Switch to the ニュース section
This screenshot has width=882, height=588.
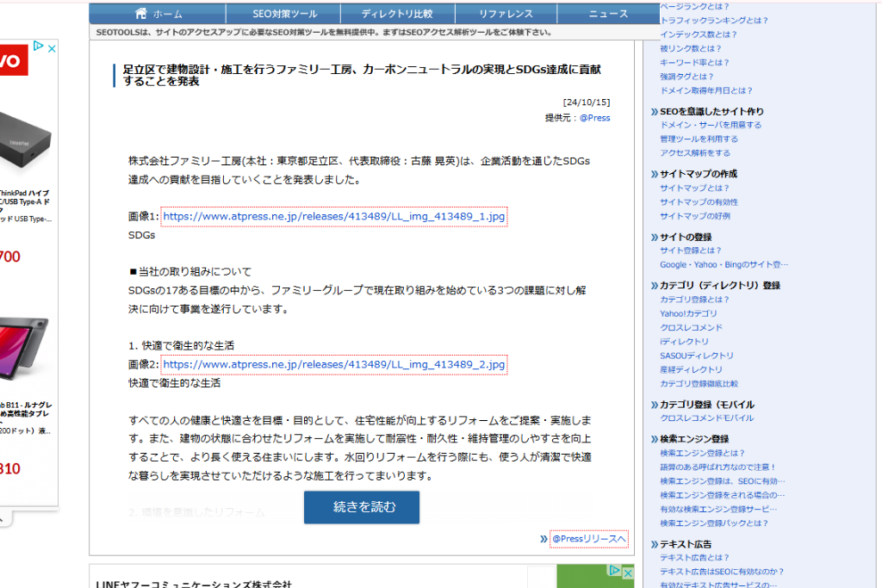point(608,14)
